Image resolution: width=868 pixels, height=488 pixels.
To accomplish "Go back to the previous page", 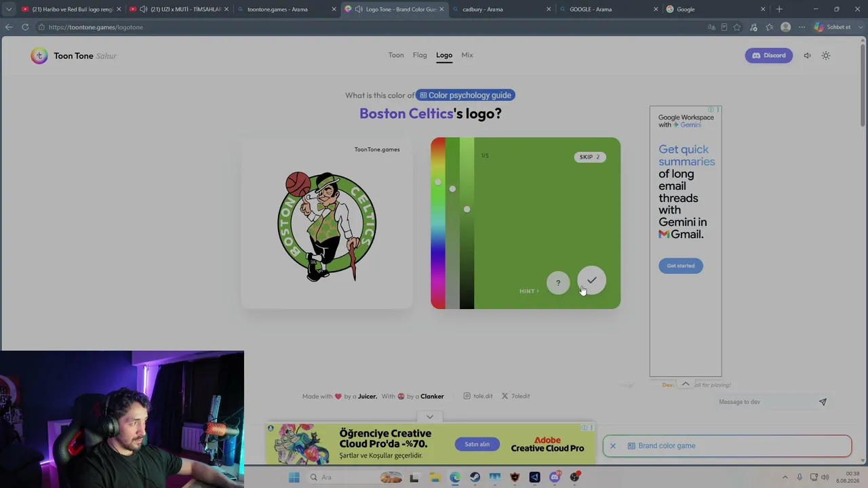I will [x=9, y=27].
